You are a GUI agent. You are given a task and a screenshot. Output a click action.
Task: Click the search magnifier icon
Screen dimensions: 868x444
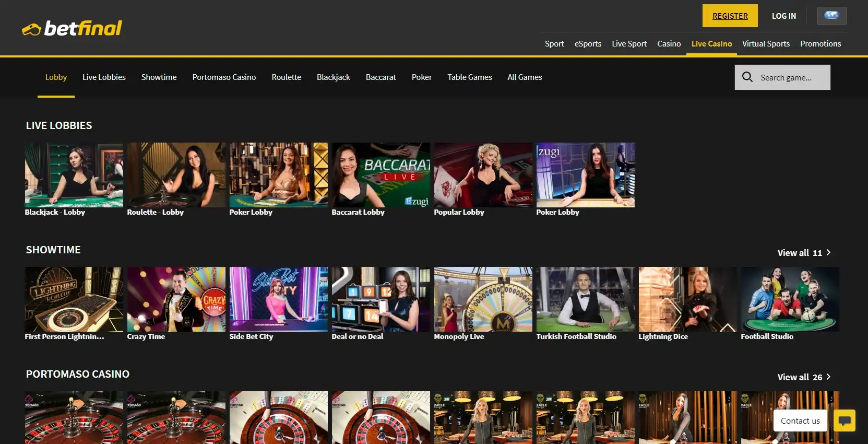coord(747,77)
